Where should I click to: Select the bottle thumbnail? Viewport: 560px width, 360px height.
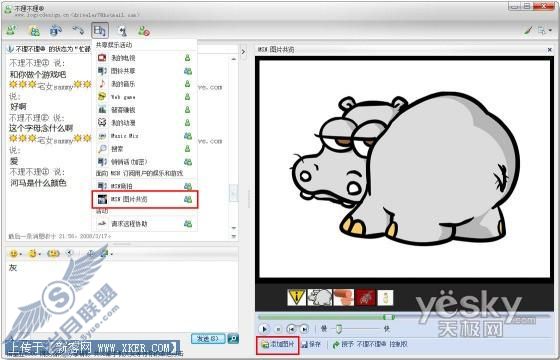385,298
